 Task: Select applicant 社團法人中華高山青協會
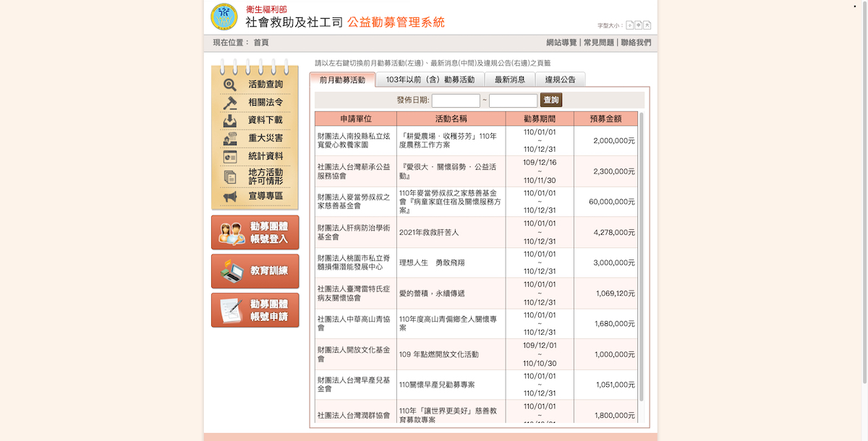pyautogui.click(x=353, y=323)
